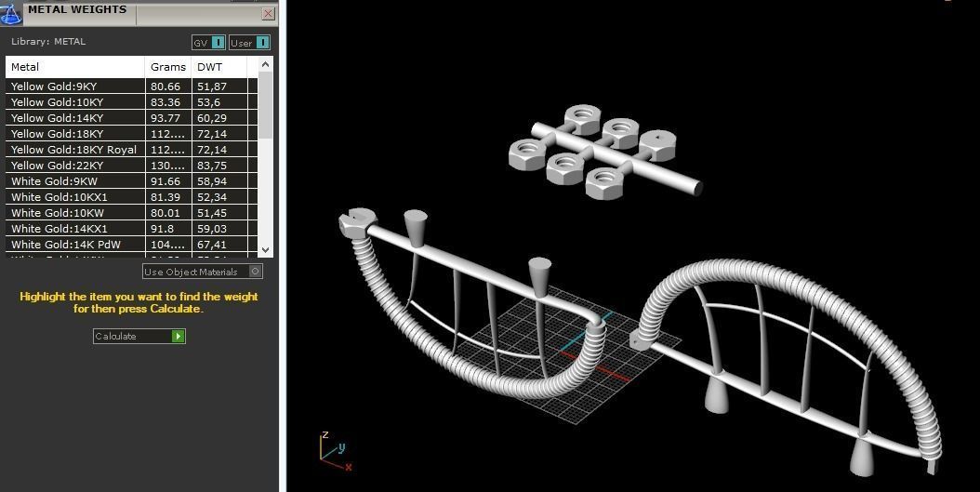The height and width of the screenshot is (492, 980).
Task: Sort by the Metal column header
Action: point(75,67)
